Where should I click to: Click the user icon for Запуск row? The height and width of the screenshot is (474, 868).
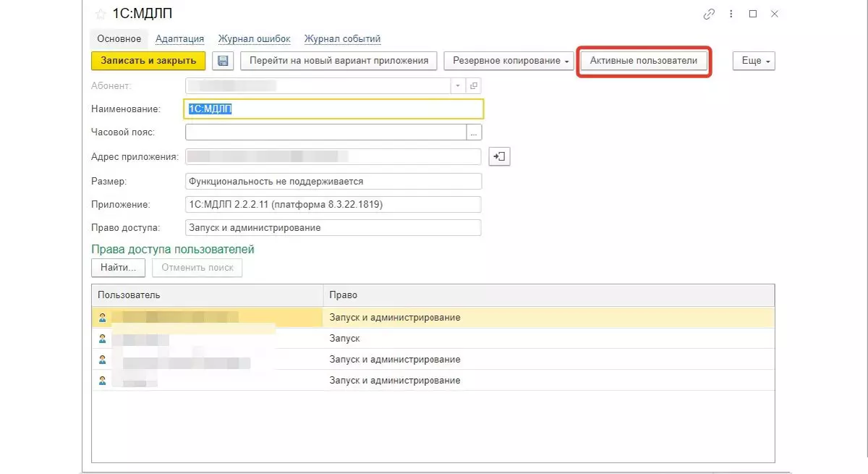click(103, 339)
